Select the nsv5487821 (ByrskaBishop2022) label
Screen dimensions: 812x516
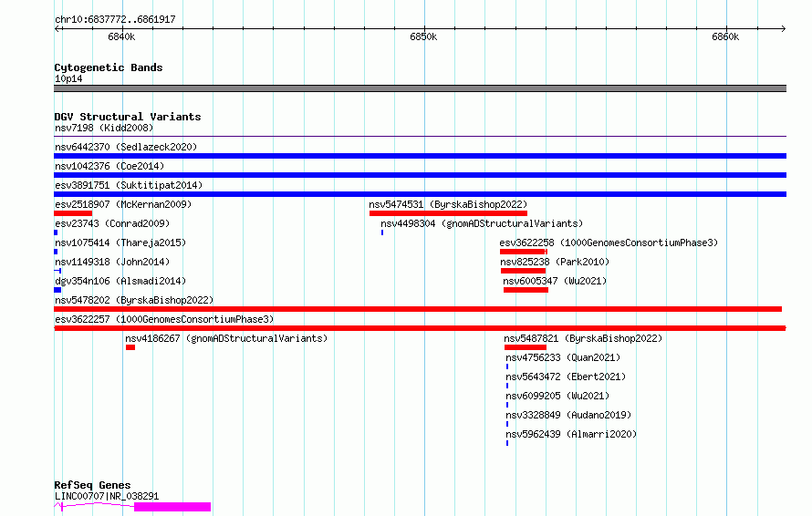pyautogui.click(x=583, y=338)
